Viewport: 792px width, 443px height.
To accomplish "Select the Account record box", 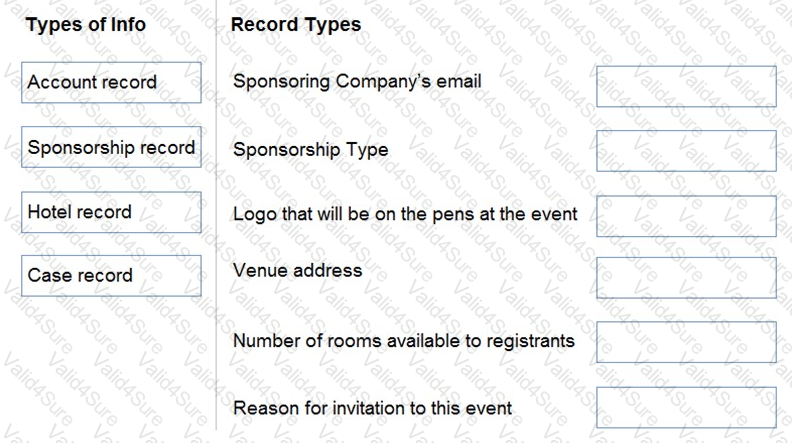I will coord(111,82).
